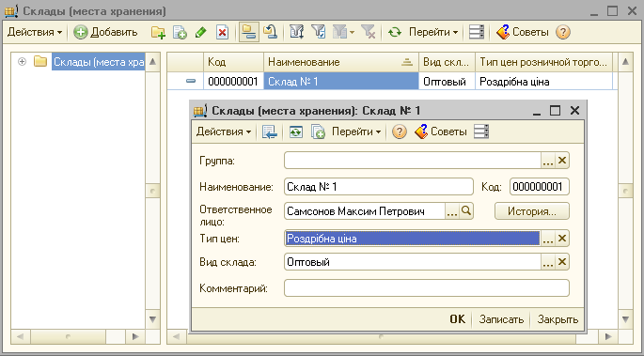Clear Вид склада field with X

pyautogui.click(x=562, y=262)
